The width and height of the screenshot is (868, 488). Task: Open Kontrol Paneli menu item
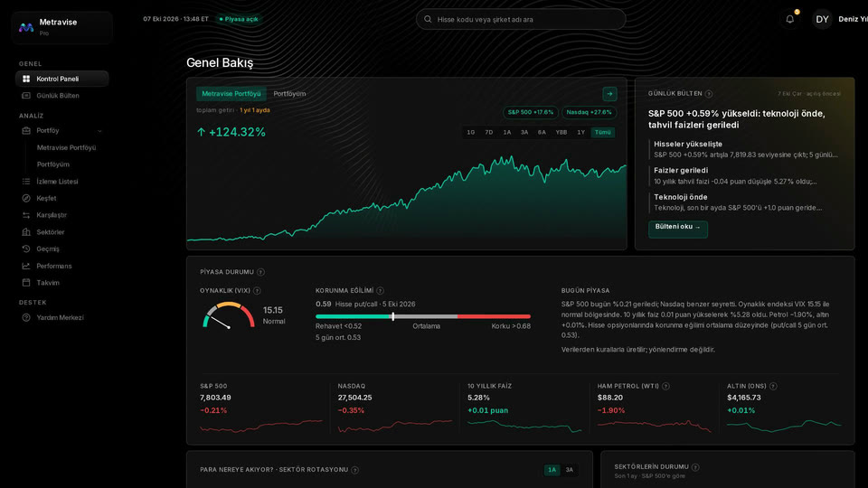(x=62, y=79)
